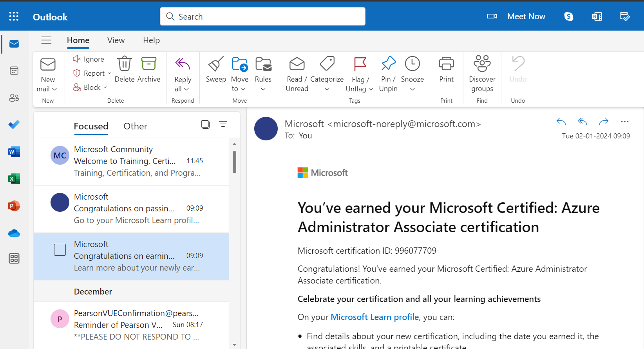This screenshot has width=644, height=349.
Task: Click into the Search input field
Action: point(262,16)
